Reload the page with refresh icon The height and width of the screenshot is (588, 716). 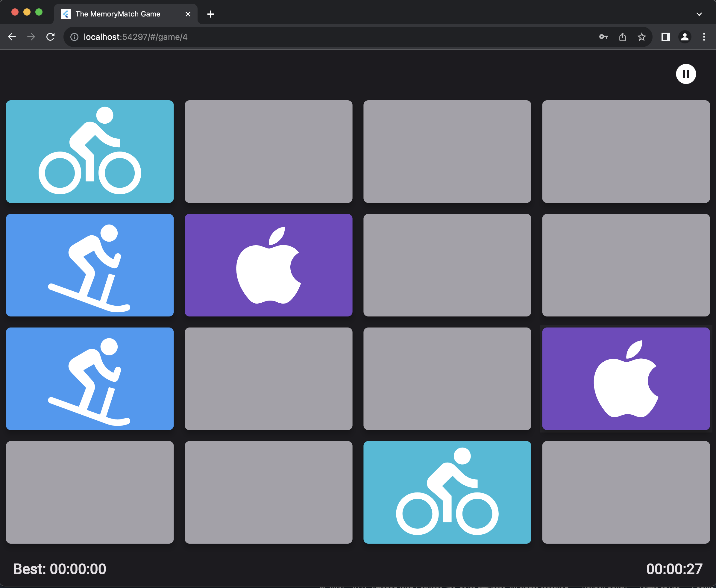pyautogui.click(x=51, y=37)
